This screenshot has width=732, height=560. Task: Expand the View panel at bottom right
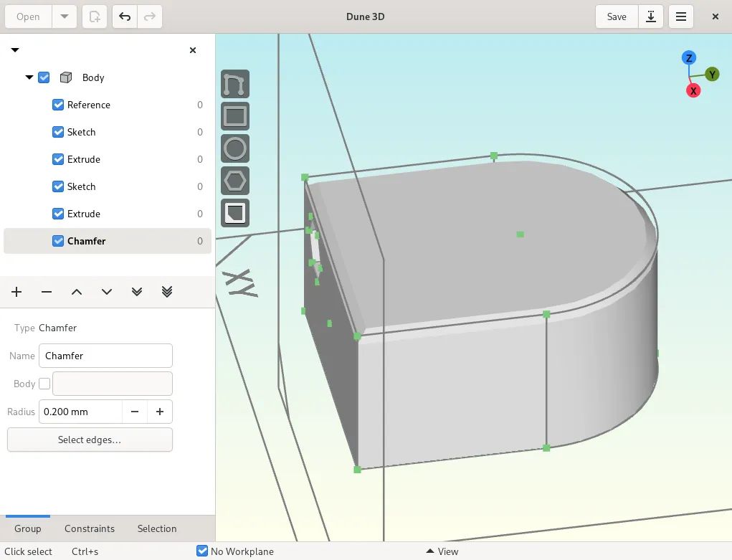point(442,551)
